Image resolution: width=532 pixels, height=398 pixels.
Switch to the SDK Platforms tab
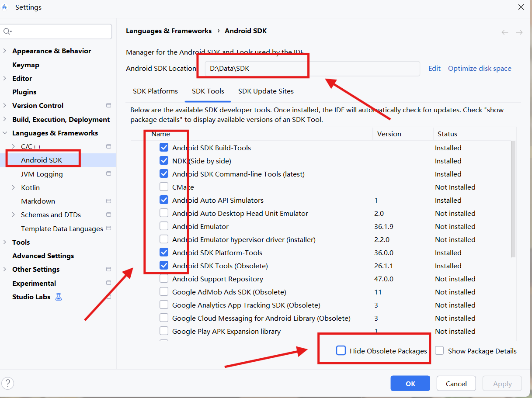click(x=155, y=91)
